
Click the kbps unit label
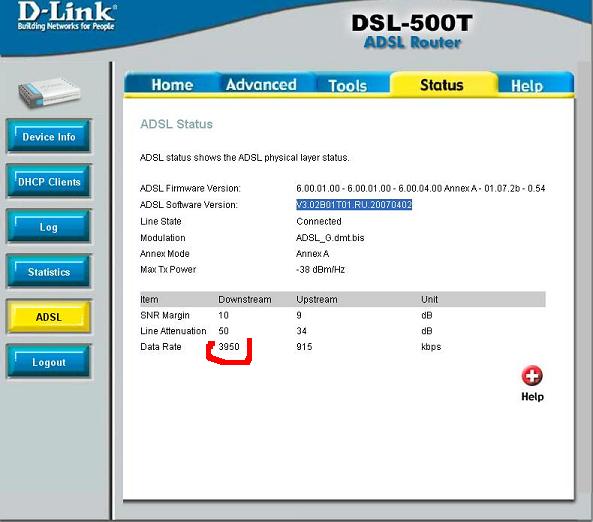[431, 347]
